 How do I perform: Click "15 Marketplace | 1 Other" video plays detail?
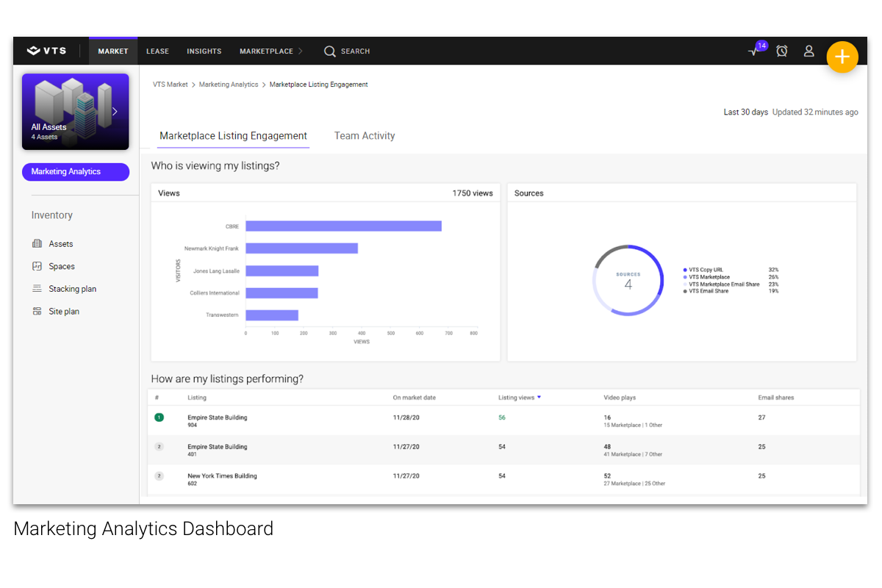point(634,426)
